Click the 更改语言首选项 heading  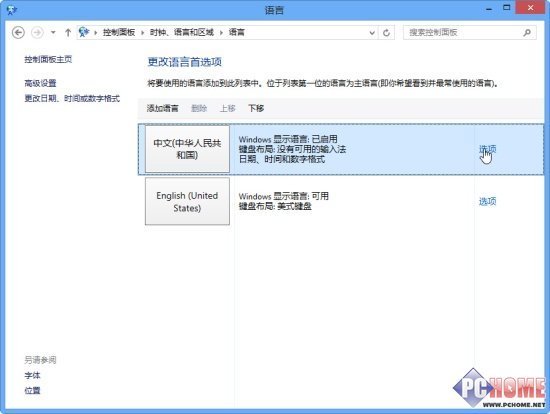pos(185,62)
